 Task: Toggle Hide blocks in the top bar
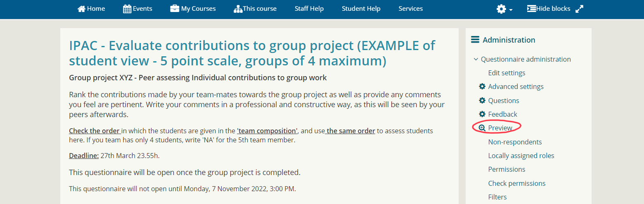[549, 9]
